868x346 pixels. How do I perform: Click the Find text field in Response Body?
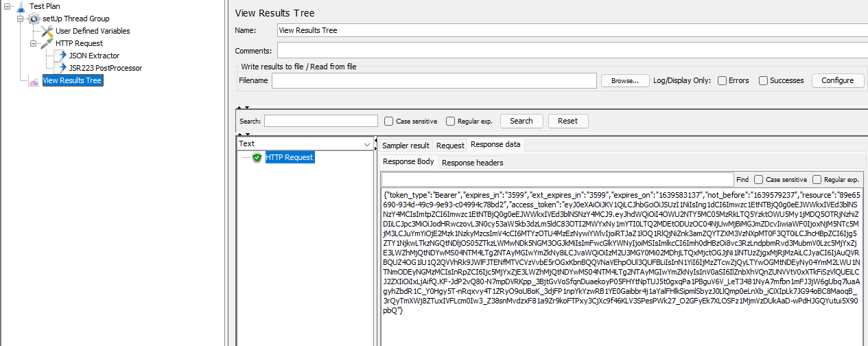(x=557, y=179)
